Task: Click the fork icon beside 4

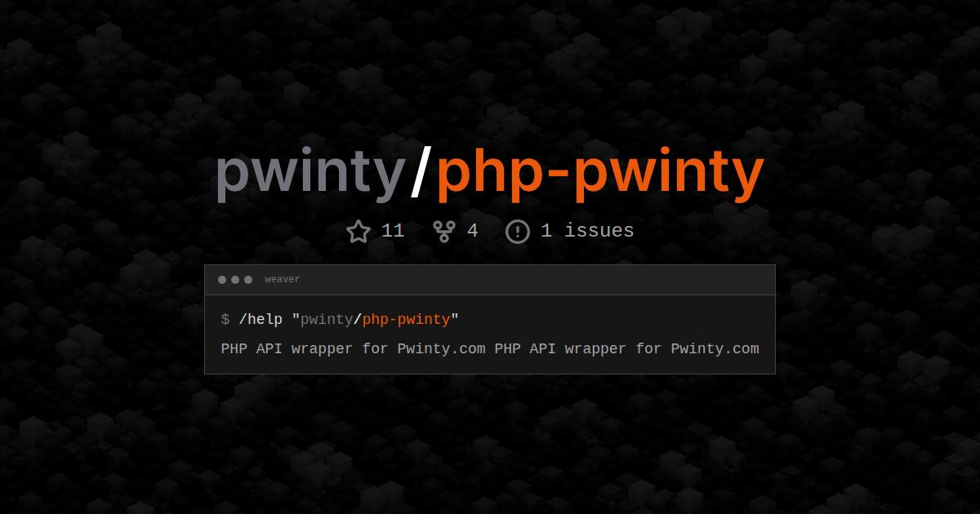Action: [x=443, y=231]
